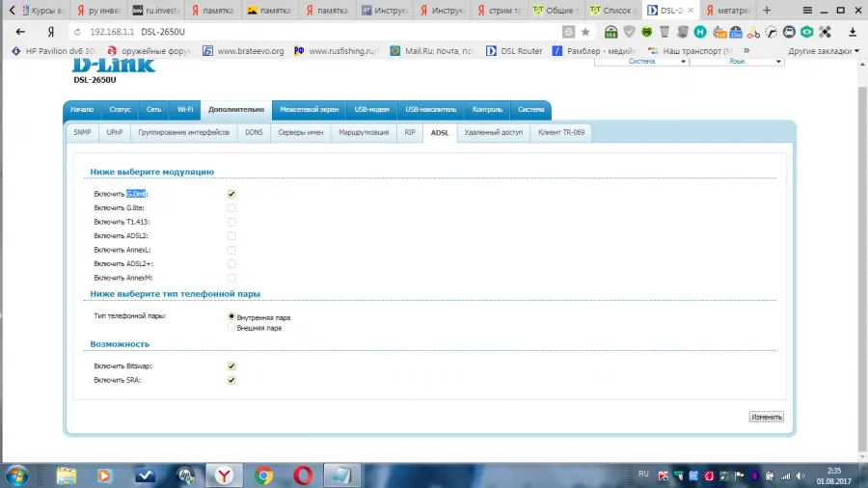Viewport: 868px width, 488px height.
Task: Switch to Клиент TR-069 sub-tab
Action: [561, 133]
